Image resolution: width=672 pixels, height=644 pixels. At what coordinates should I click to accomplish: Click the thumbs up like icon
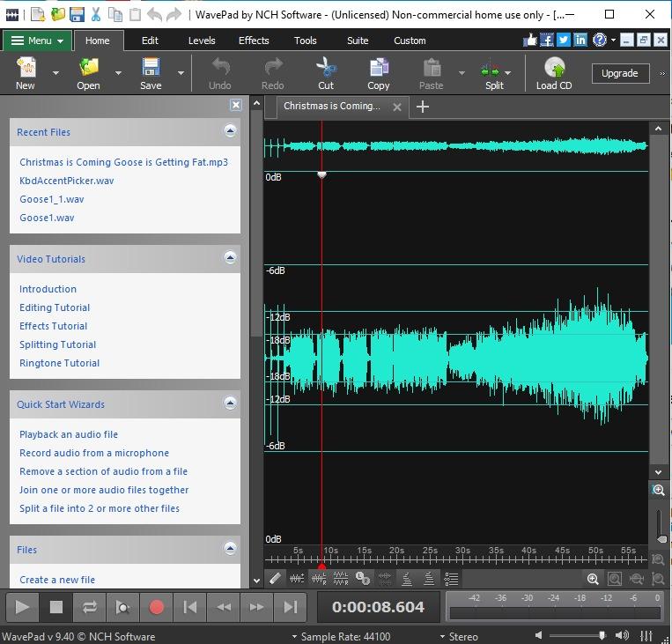click(530, 41)
